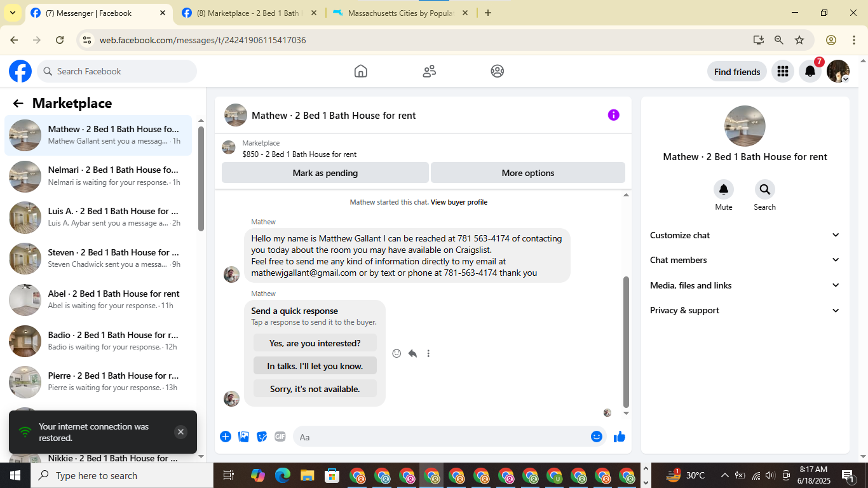Choose a GIF from the composer
The image size is (868, 488).
pos(280,437)
